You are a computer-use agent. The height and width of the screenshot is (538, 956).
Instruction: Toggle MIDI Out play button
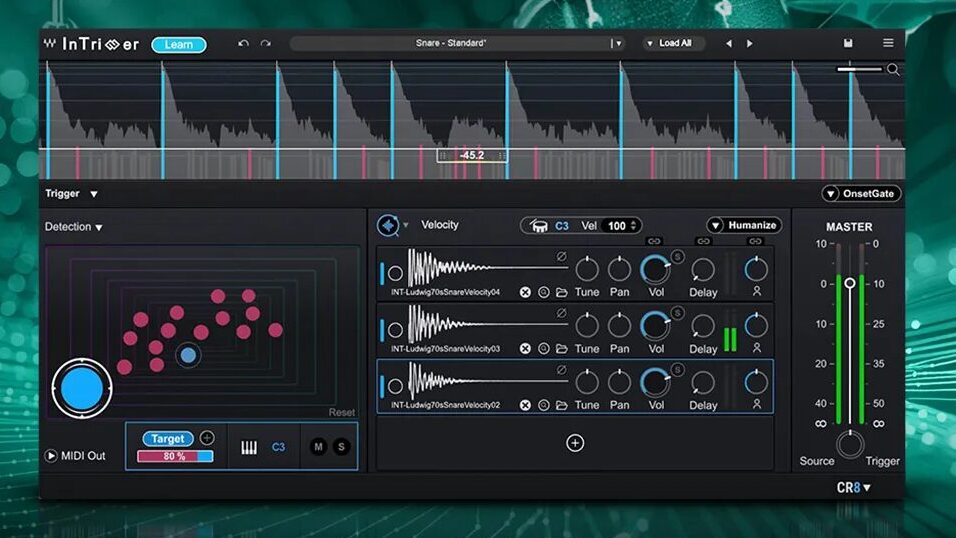[x=51, y=456]
